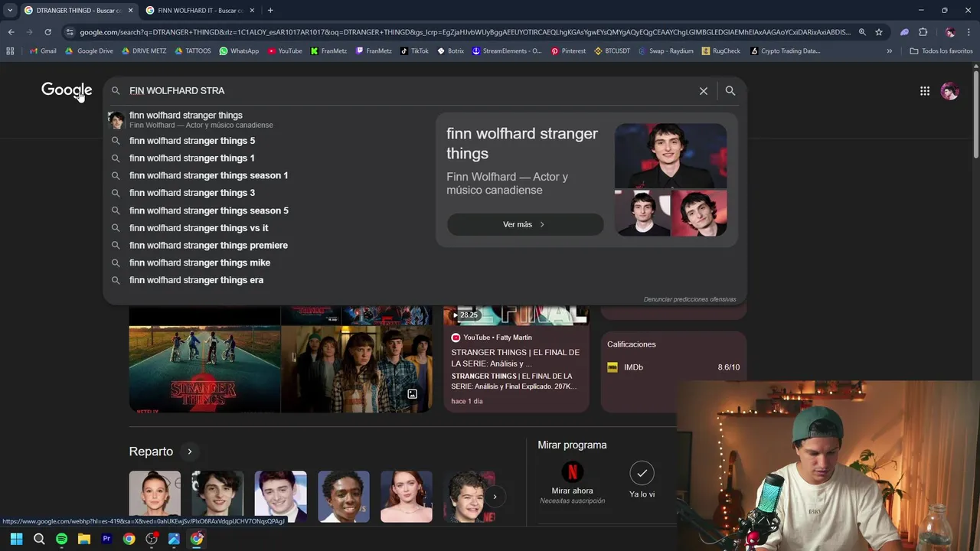Open 'Todos los favoritos' folder
This screenshot has height=551, width=980.
coord(941,51)
